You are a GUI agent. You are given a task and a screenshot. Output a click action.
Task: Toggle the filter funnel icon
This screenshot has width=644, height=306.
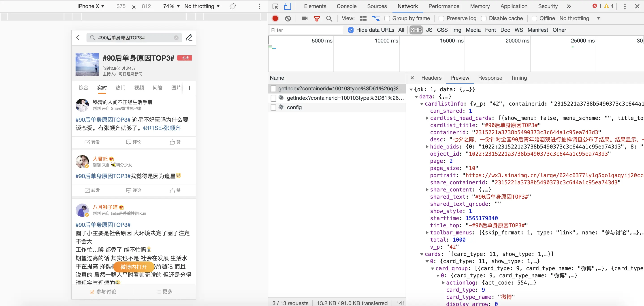[316, 18]
